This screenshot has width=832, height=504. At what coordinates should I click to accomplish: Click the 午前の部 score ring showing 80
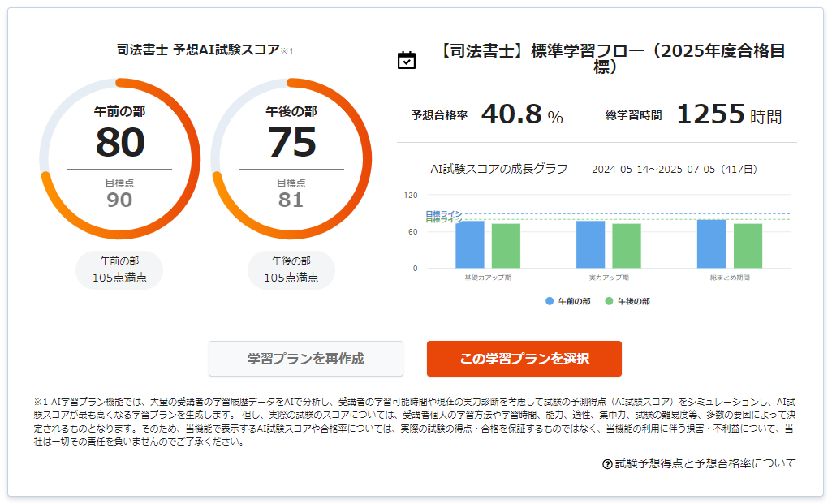click(120, 158)
